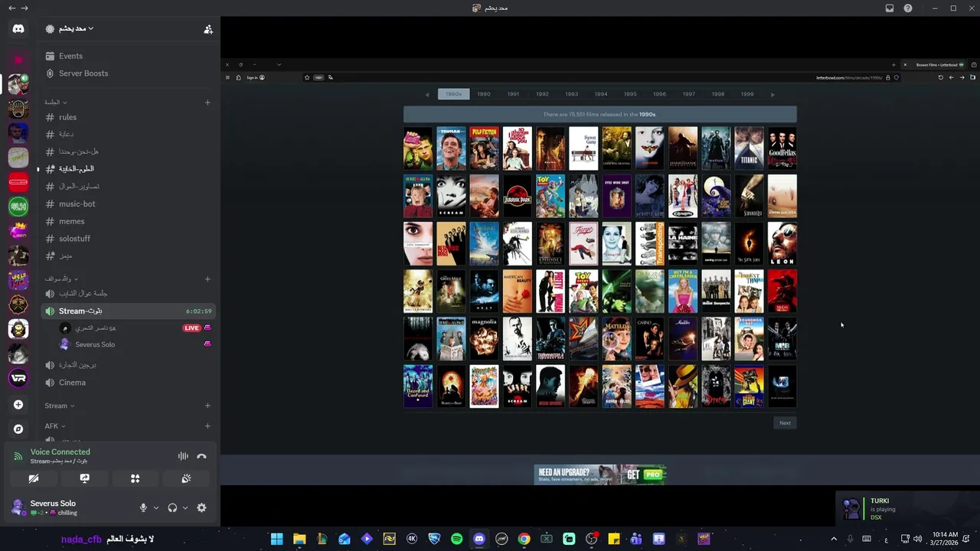Select year 1999 tab in stream

click(x=746, y=94)
